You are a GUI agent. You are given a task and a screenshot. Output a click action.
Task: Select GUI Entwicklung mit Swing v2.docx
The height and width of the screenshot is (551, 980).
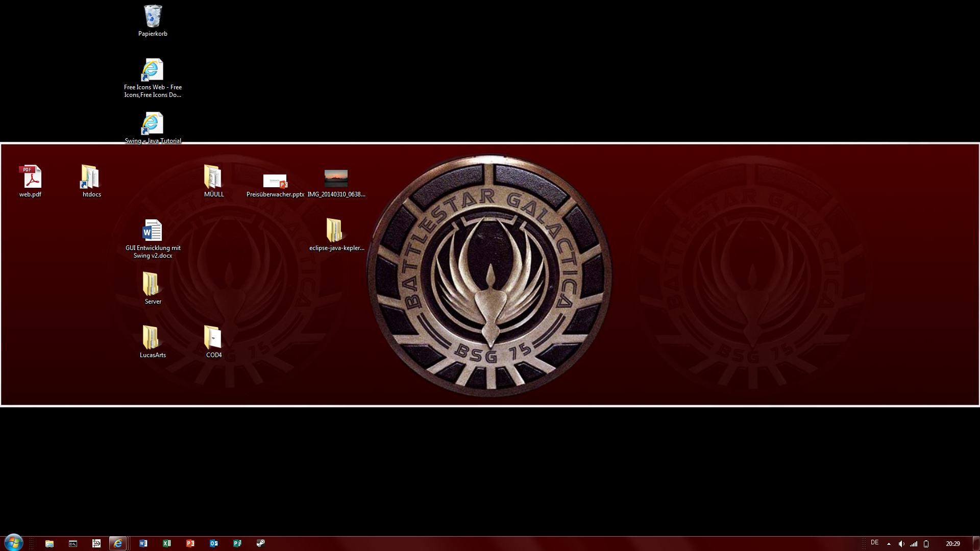pos(153,239)
